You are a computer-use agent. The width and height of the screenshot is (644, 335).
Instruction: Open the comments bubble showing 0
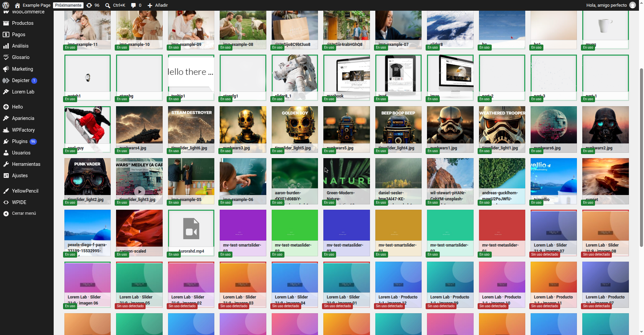point(136,5)
